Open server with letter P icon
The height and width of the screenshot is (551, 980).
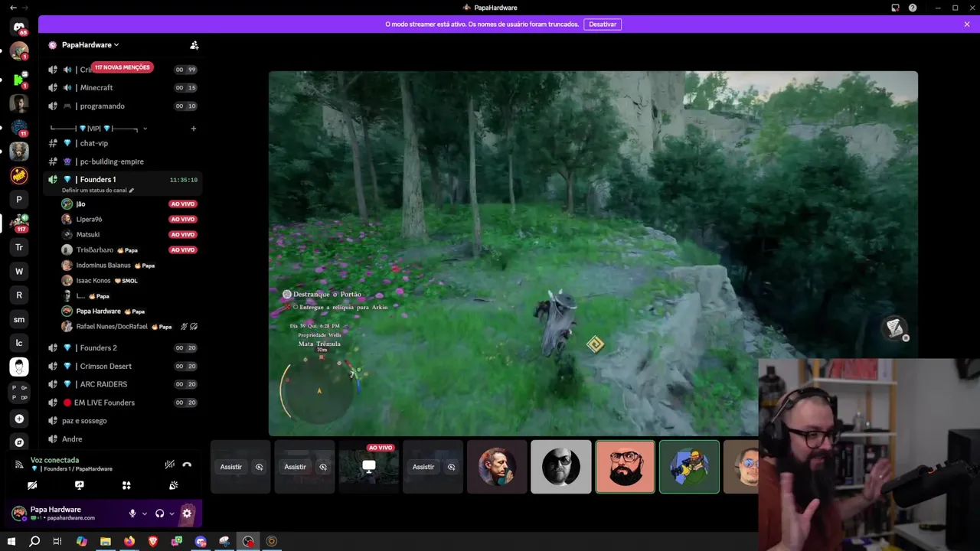(x=19, y=200)
